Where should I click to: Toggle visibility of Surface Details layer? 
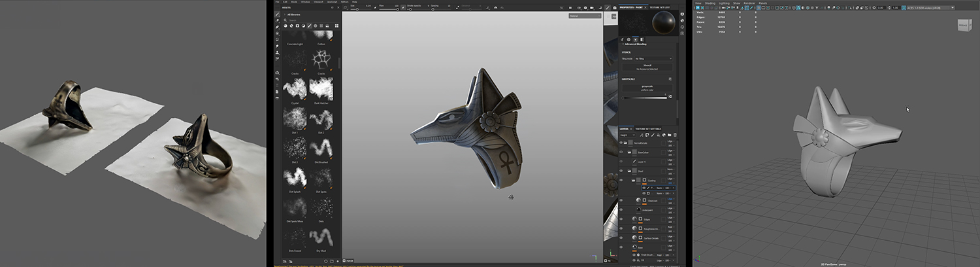621,238
